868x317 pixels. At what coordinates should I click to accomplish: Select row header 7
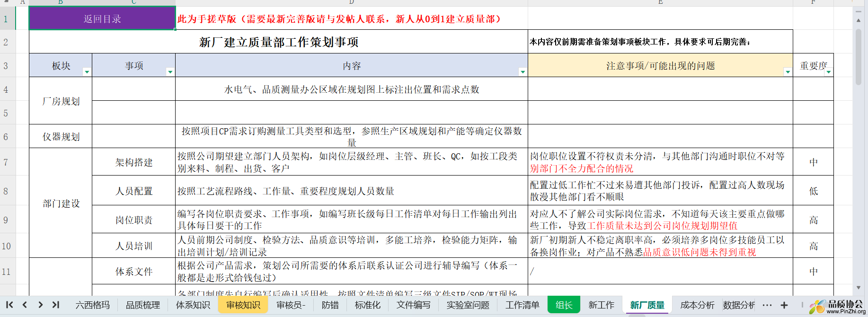(8, 162)
